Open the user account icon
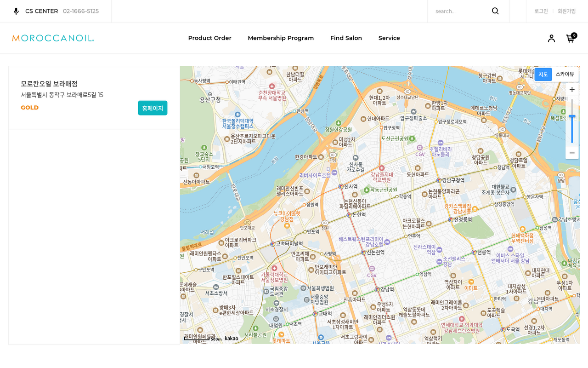This screenshot has width=588, height=368. point(551,39)
